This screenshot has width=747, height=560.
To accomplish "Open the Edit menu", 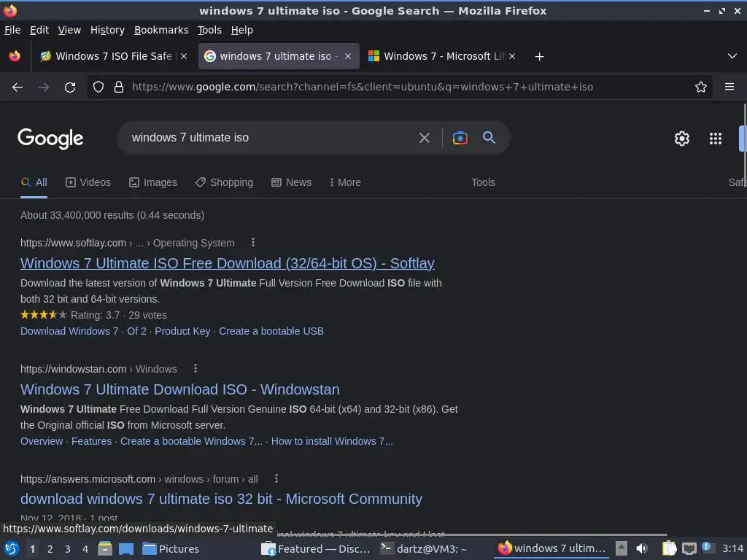I will [x=39, y=30].
